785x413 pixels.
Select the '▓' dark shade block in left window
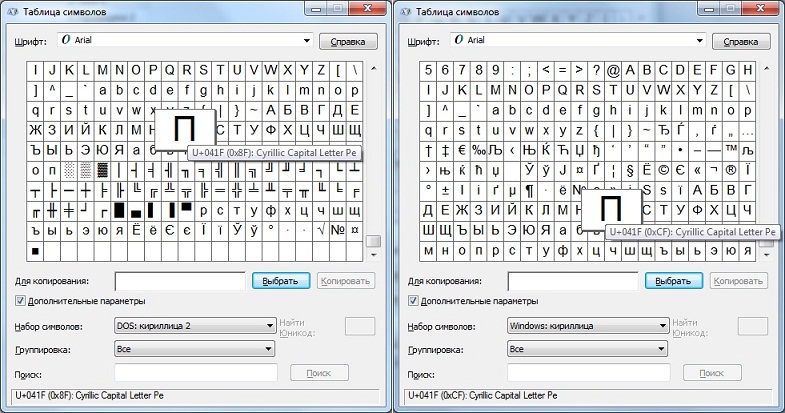[103, 170]
